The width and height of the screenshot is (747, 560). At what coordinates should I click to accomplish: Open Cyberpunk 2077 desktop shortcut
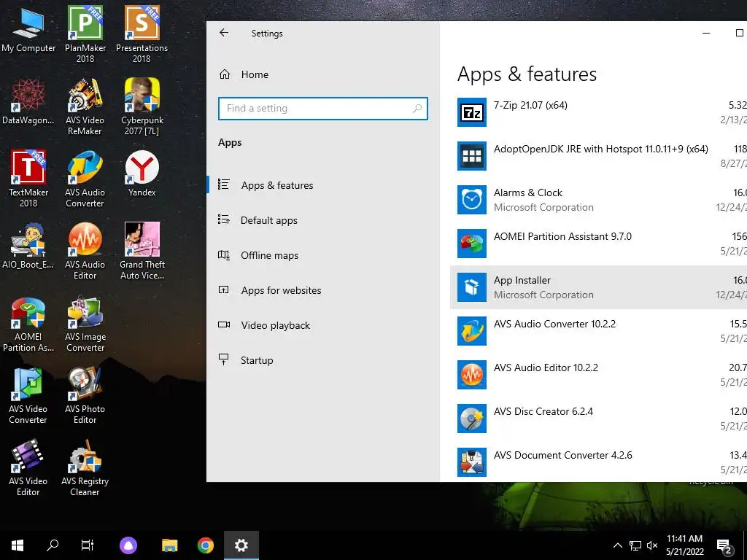[142, 106]
